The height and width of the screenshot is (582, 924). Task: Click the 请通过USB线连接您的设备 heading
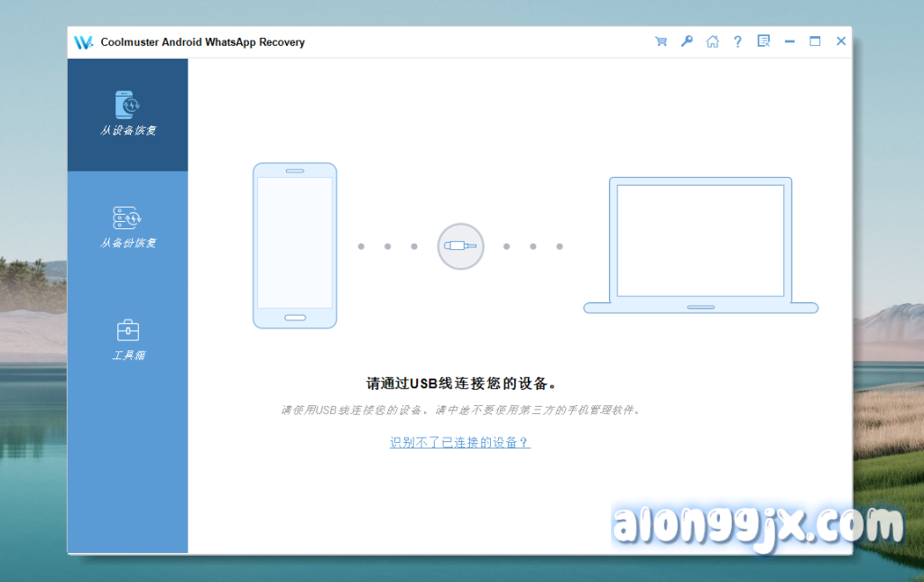coord(460,383)
